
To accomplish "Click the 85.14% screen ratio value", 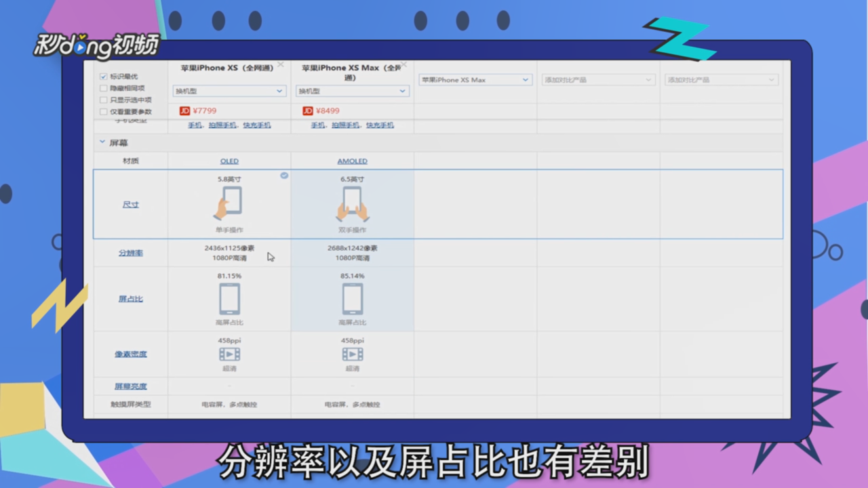I will 353,276.
